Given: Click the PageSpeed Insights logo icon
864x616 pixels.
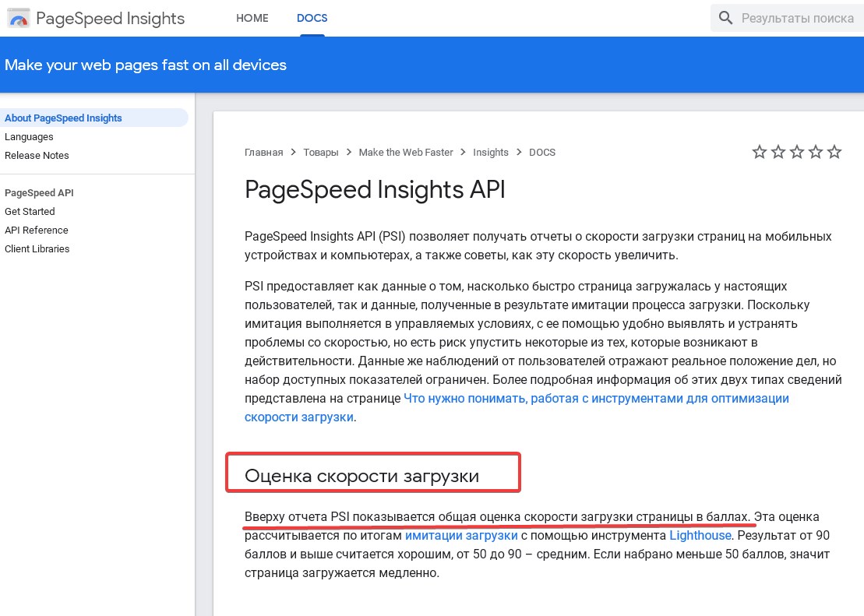Looking at the screenshot, I should pos(19,19).
